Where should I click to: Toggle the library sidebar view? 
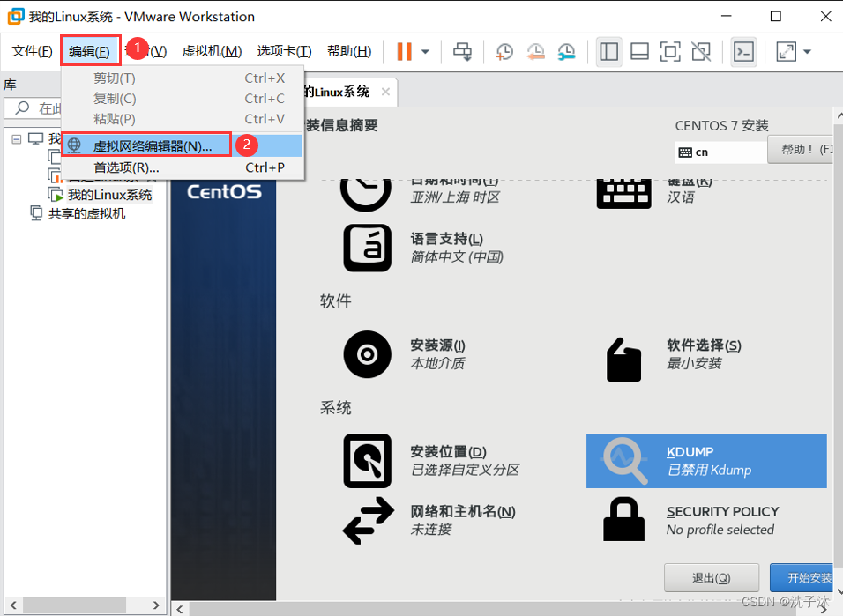click(x=608, y=52)
